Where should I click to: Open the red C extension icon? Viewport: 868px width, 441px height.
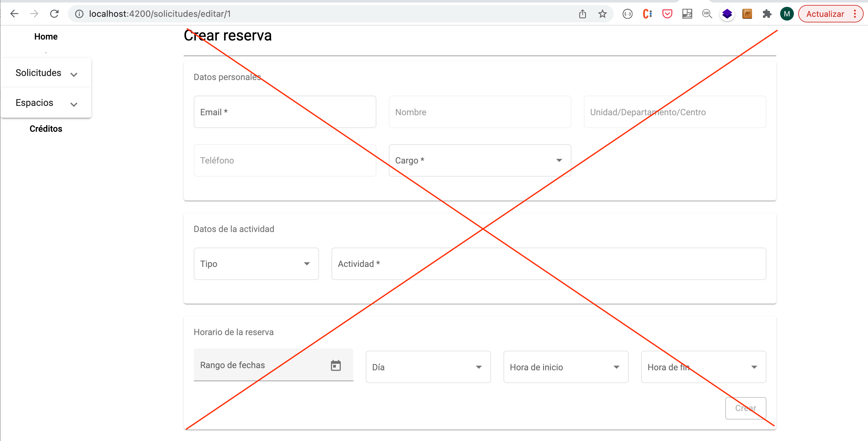(647, 14)
